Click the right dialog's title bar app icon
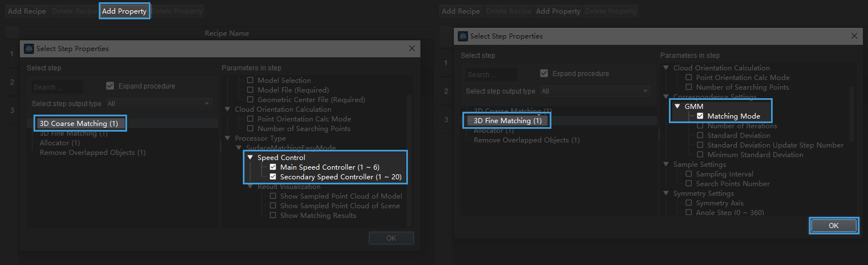This screenshot has width=868, height=265. tap(463, 36)
